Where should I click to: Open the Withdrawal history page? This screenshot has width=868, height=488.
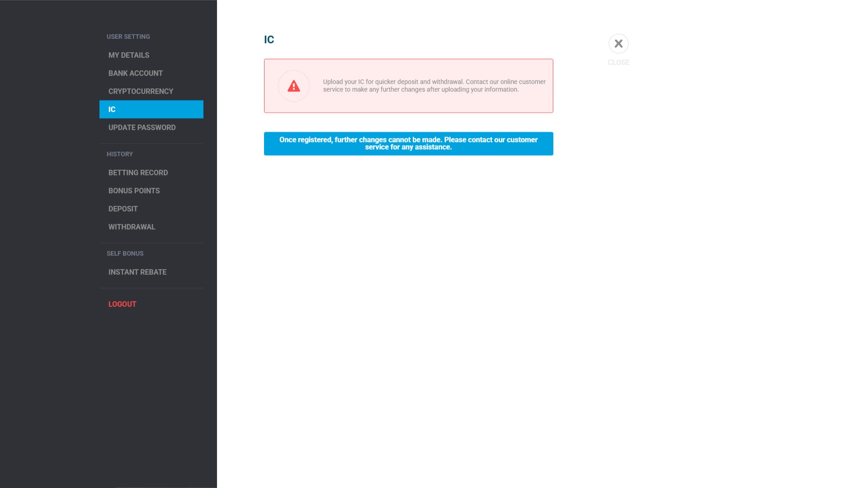[x=132, y=226]
